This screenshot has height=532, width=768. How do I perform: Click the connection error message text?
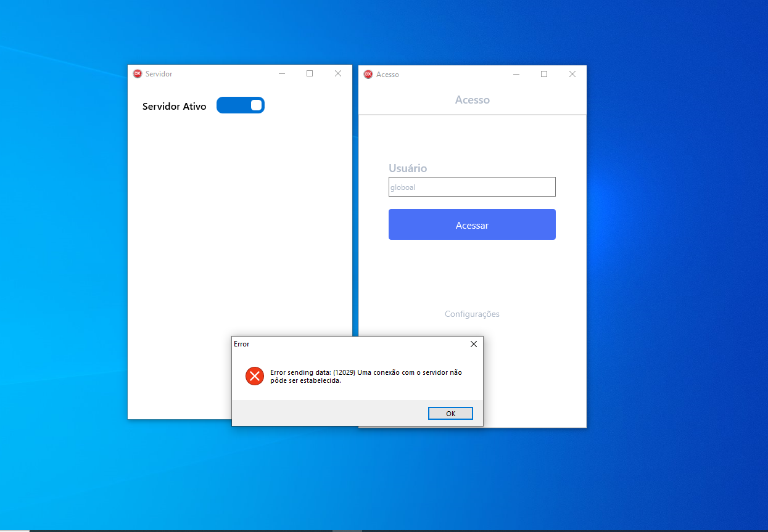pyautogui.click(x=366, y=376)
